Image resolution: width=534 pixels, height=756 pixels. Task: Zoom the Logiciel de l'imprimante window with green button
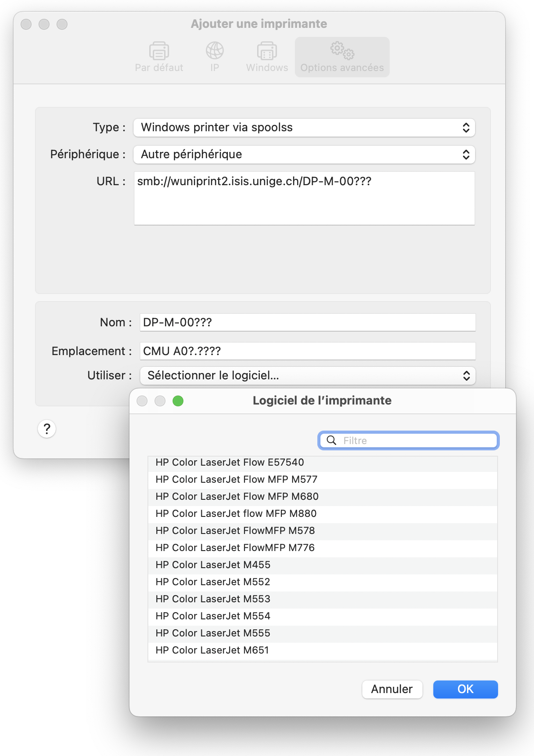tap(178, 401)
